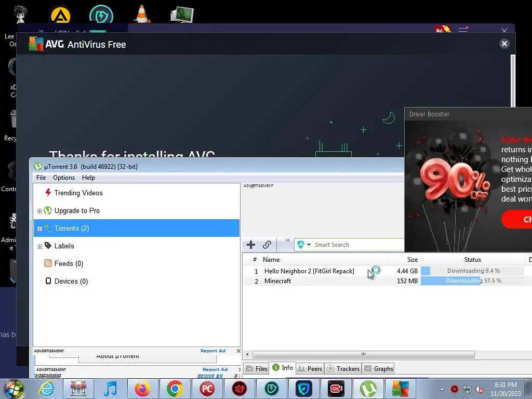Click the red button in Driver Booster ad
This screenshot has width=532, height=399.
(x=517, y=219)
